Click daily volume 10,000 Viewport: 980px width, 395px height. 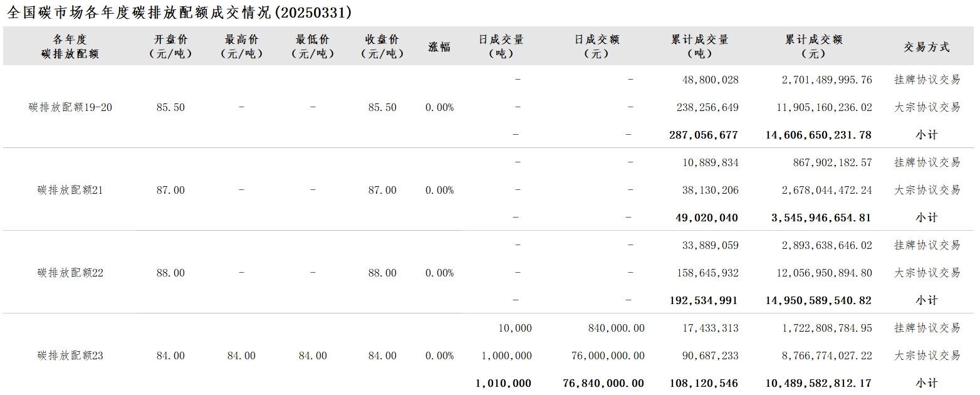tap(515, 328)
